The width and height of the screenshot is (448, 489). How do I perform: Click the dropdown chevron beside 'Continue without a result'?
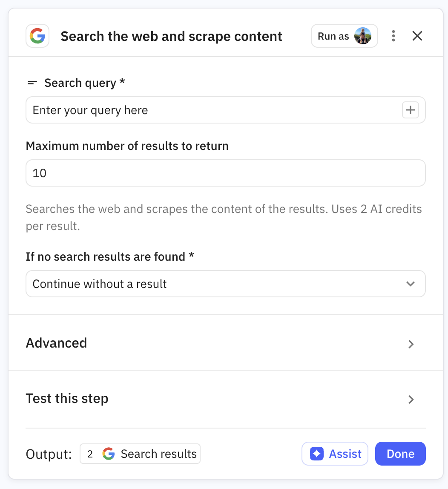(x=411, y=284)
